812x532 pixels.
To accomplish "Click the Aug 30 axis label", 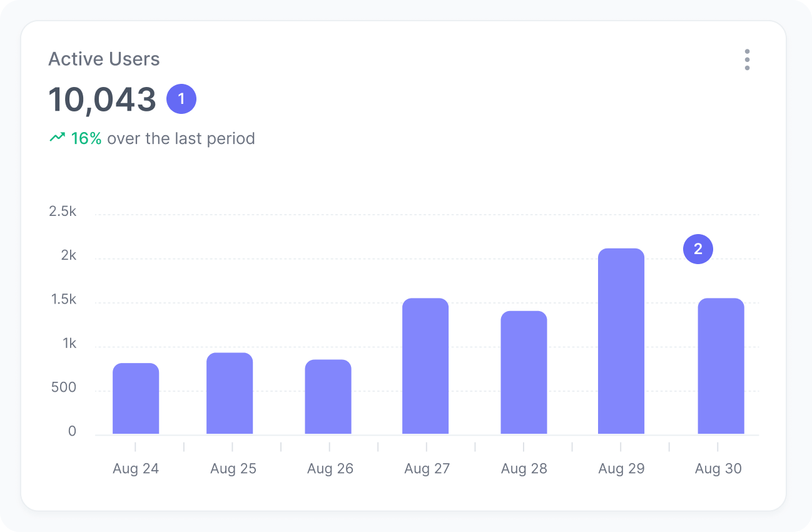I will point(718,468).
